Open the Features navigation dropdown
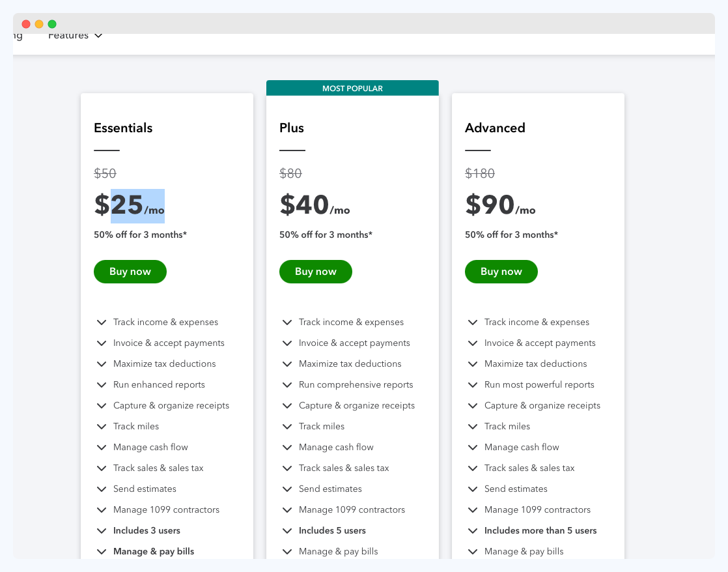This screenshot has height=572, width=728. [x=75, y=35]
